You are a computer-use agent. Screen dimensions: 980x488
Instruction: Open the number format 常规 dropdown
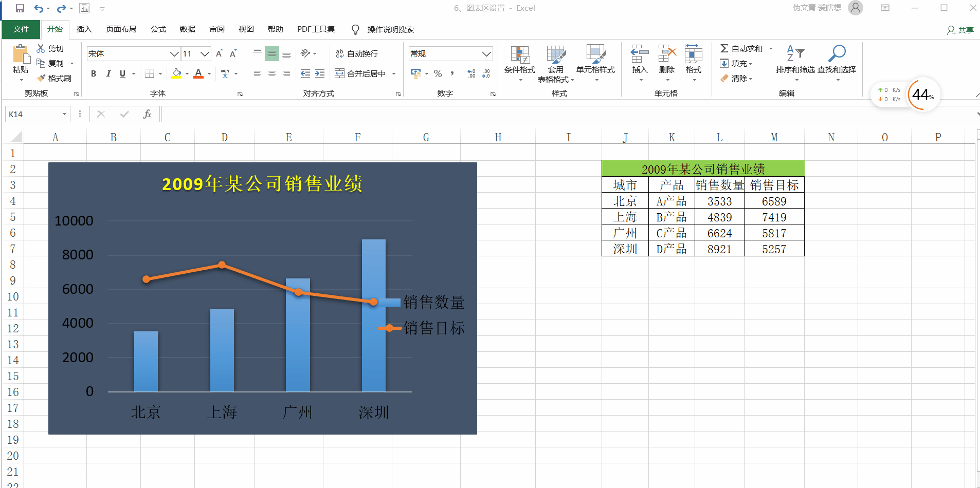click(x=486, y=53)
